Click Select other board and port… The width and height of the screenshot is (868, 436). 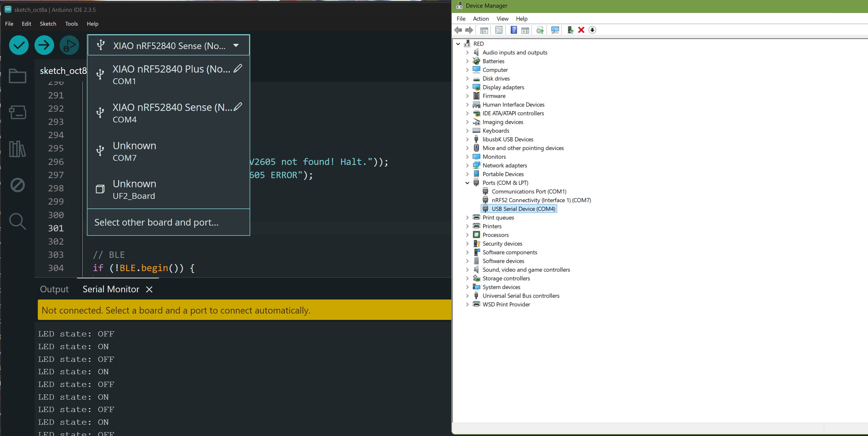[x=156, y=222]
